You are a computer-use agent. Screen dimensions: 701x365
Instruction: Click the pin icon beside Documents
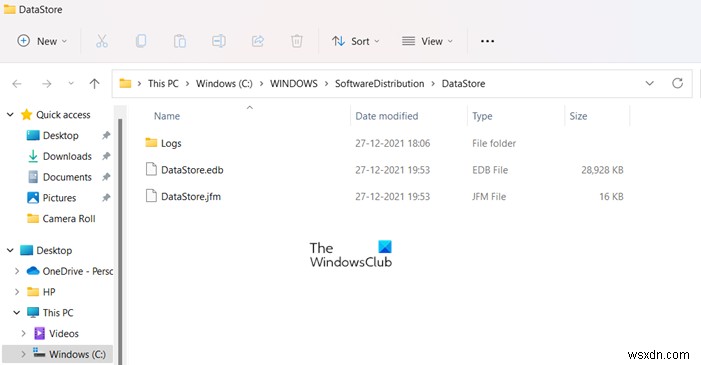[x=106, y=177]
